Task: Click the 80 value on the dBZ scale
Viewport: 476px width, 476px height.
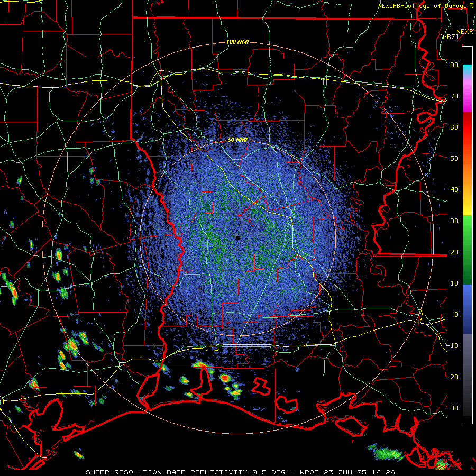Action: 454,65
